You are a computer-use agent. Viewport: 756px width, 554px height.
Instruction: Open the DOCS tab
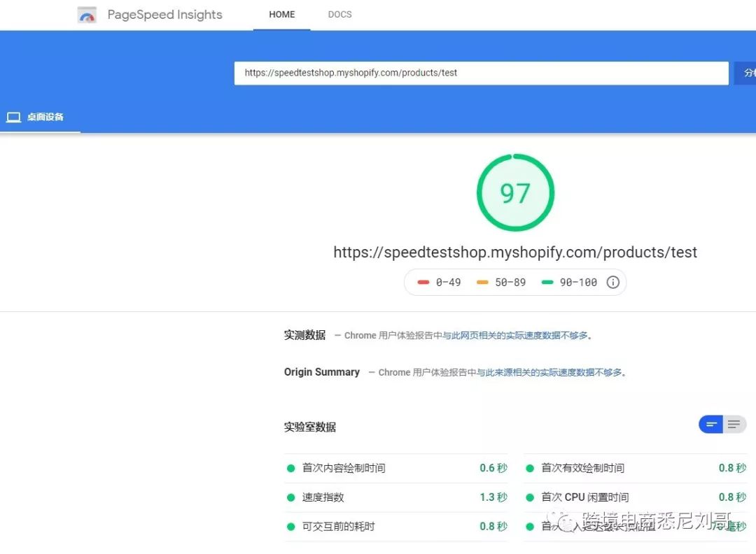tap(339, 14)
